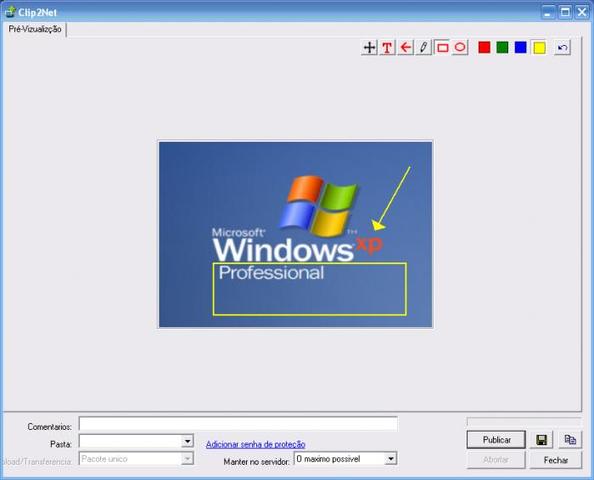
Task: Choose the green color swatch
Action: (x=502, y=48)
